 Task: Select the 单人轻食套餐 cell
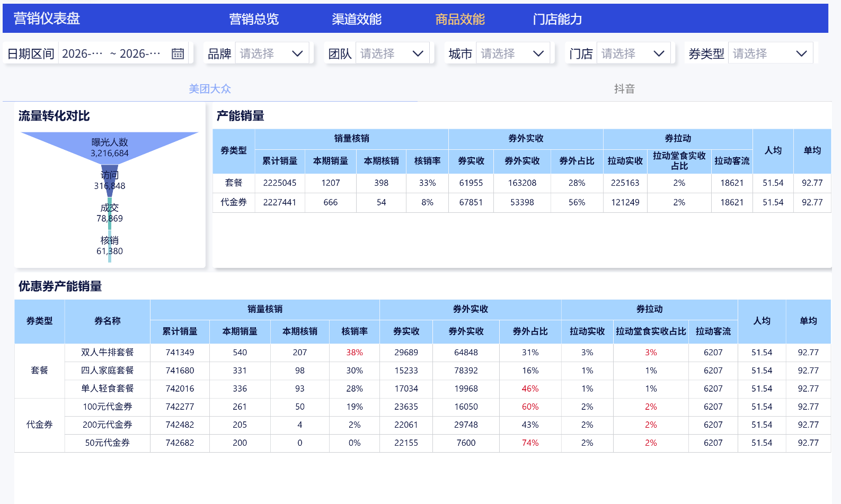[108, 389]
